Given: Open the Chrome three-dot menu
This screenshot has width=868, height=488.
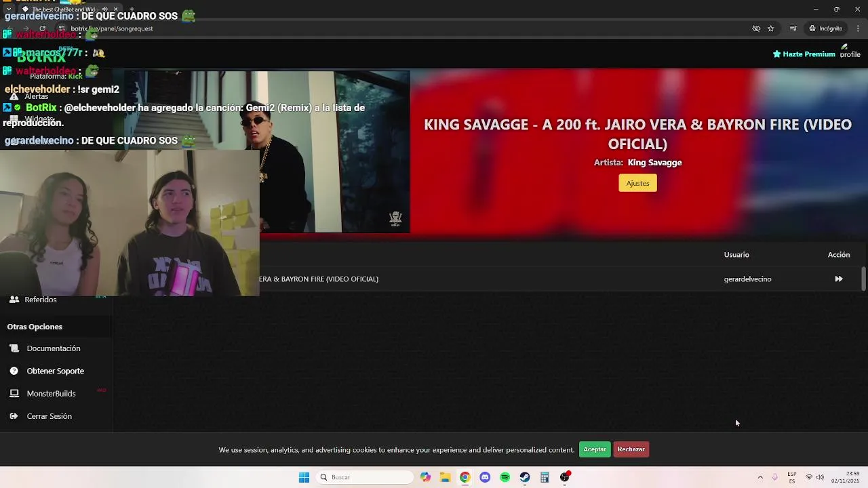Looking at the screenshot, I should pos(858,28).
